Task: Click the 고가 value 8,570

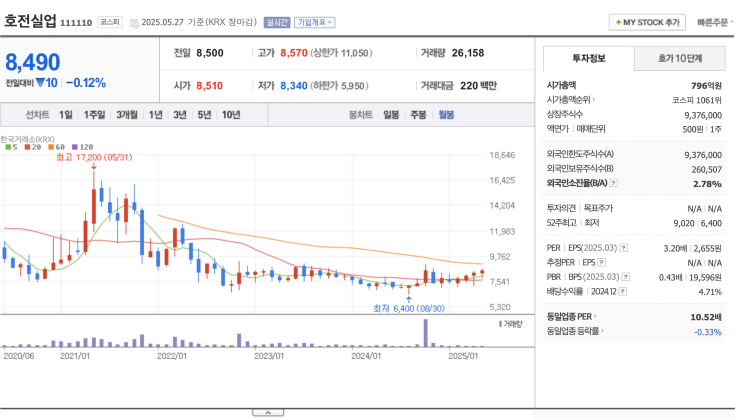Action: 294,53
